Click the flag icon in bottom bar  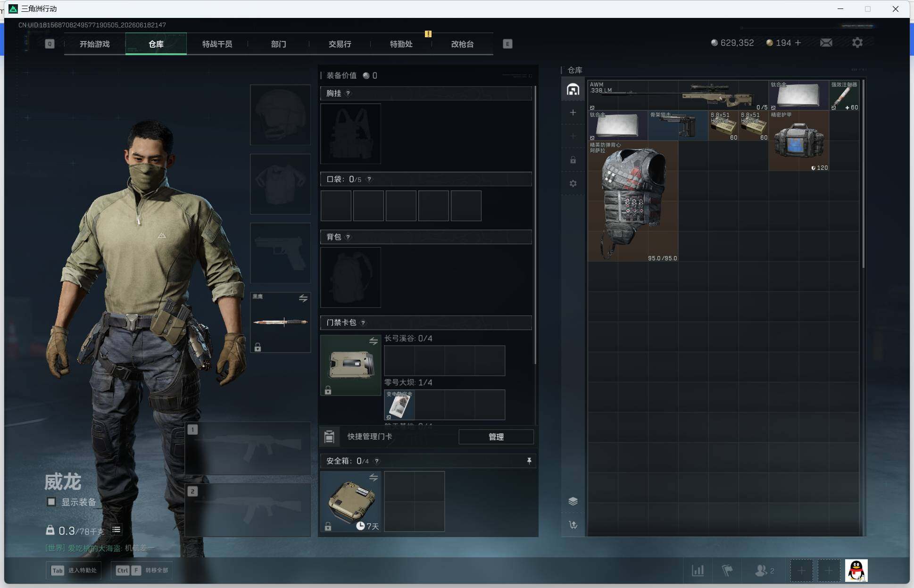point(727,571)
